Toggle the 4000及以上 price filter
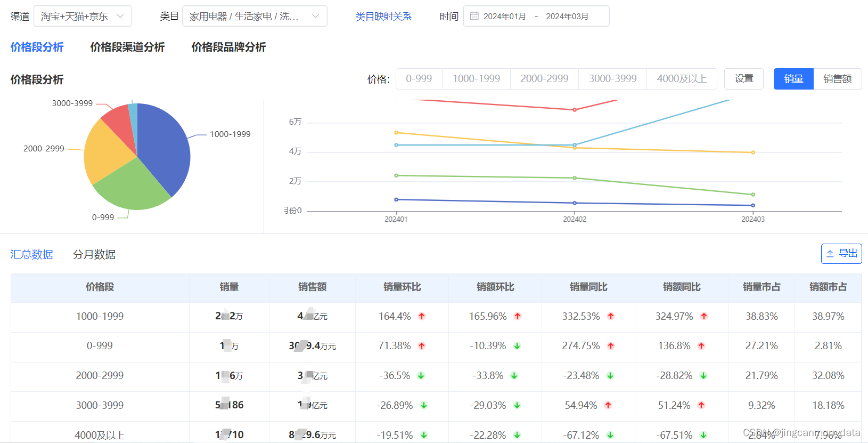868x443 pixels. pyautogui.click(x=682, y=79)
